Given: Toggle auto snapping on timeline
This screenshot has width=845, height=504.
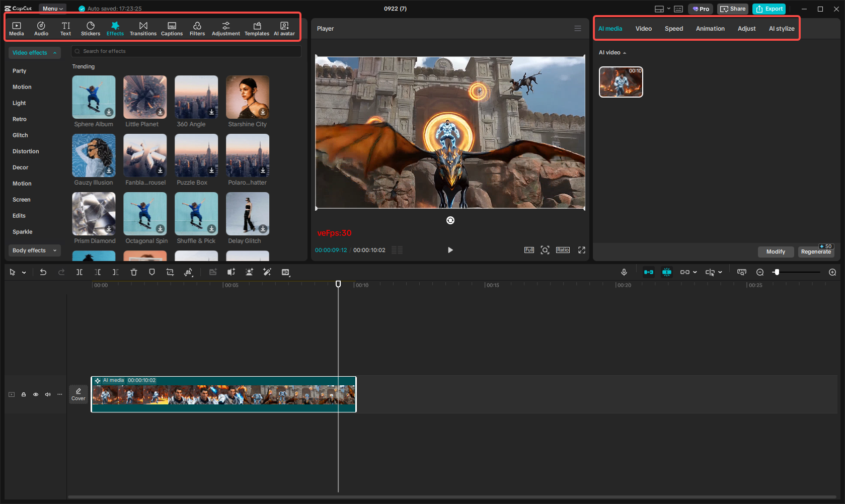Looking at the screenshot, I should click(x=667, y=272).
